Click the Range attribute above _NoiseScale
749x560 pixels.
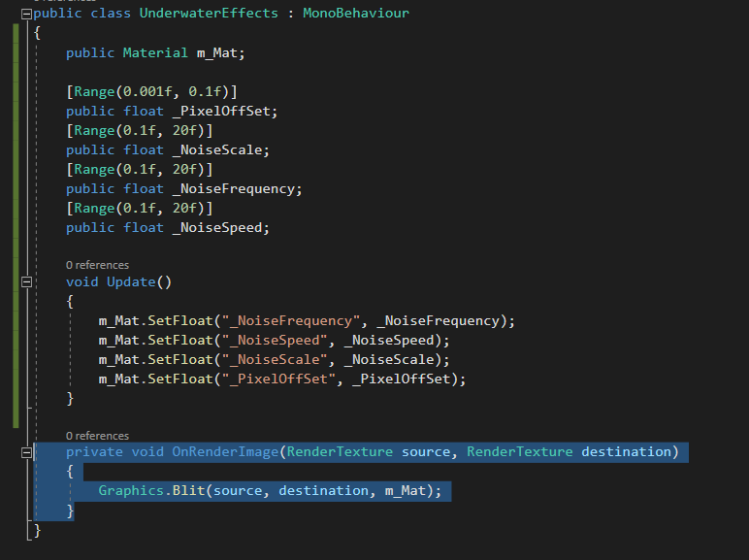pyautogui.click(x=140, y=130)
